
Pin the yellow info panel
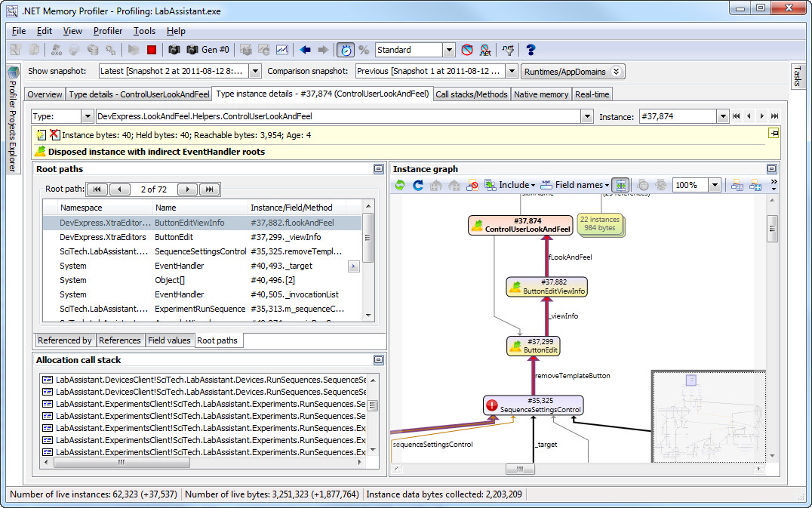(x=774, y=134)
